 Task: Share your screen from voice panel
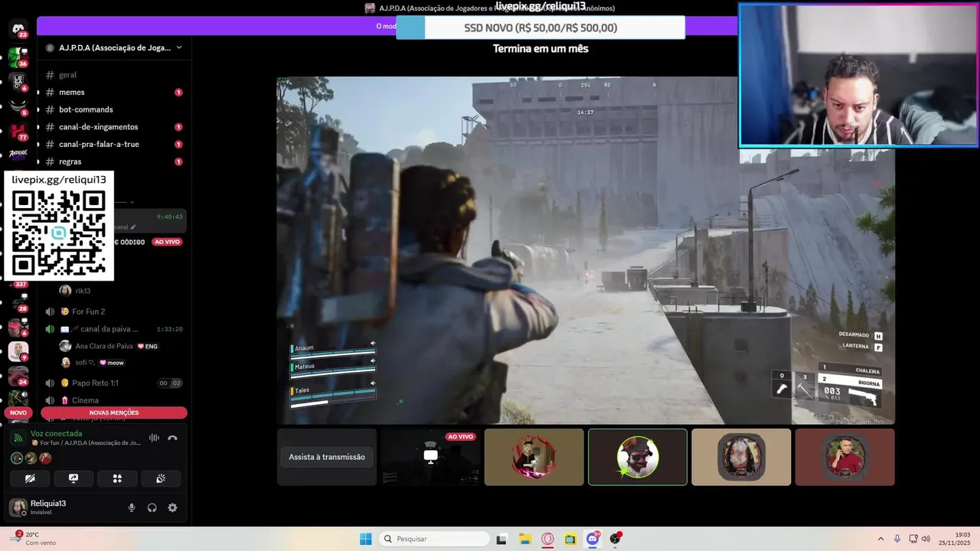pos(73,478)
